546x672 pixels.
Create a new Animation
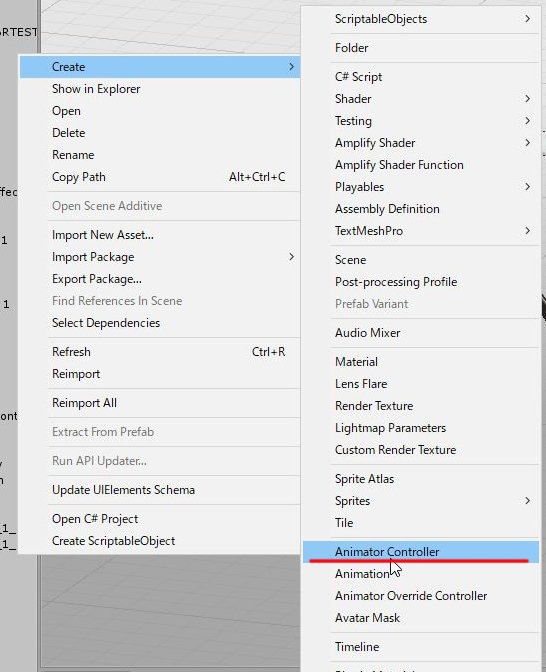coord(421,574)
